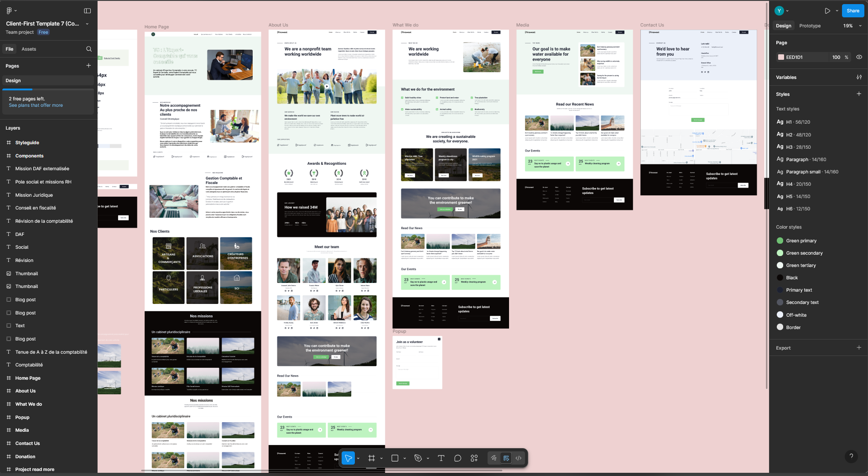This screenshot has width=868, height=476.
Task: Toggle the left sidebar panel
Action: (x=88, y=11)
